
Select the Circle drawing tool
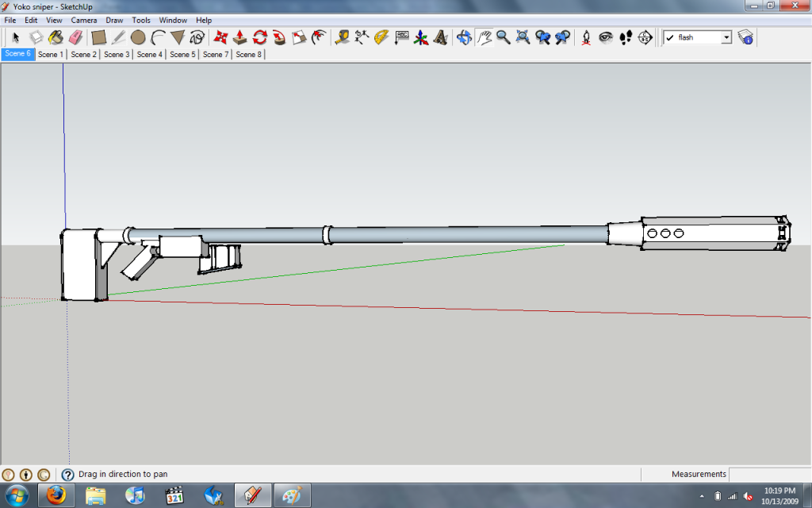pyautogui.click(x=138, y=37)
